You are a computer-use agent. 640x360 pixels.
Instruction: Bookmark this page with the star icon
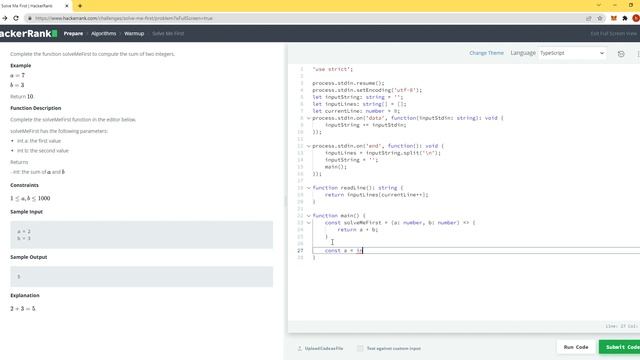[600, 18]
